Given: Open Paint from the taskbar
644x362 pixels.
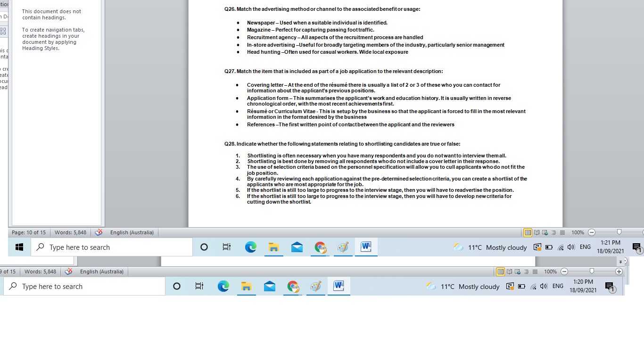Looking at the screenshot, I should (343, 247).
